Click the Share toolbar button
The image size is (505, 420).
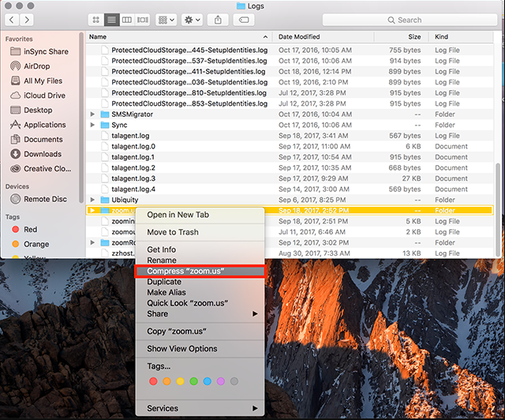[x=218, y=20]
